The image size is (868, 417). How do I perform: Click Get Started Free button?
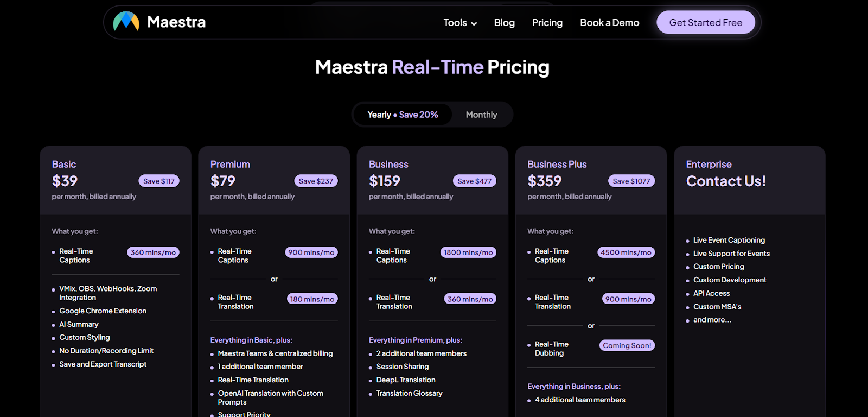705,22
